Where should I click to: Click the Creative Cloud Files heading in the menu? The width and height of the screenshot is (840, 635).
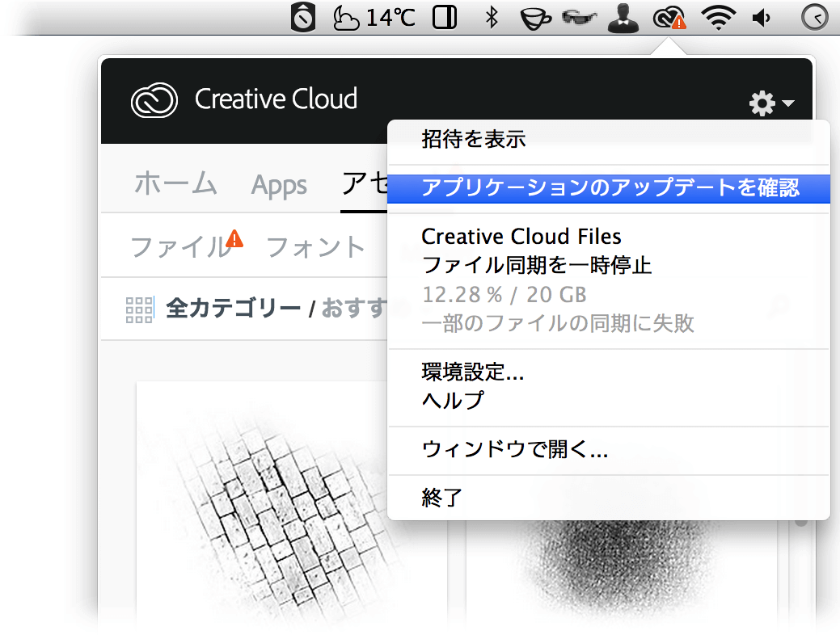point(521,237)
